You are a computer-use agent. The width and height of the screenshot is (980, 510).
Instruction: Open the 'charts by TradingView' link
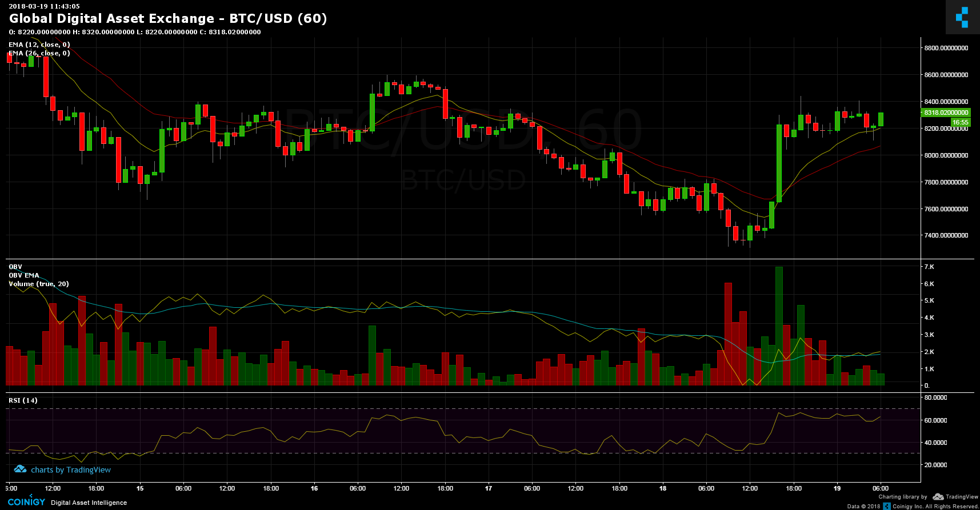[71, 470]
